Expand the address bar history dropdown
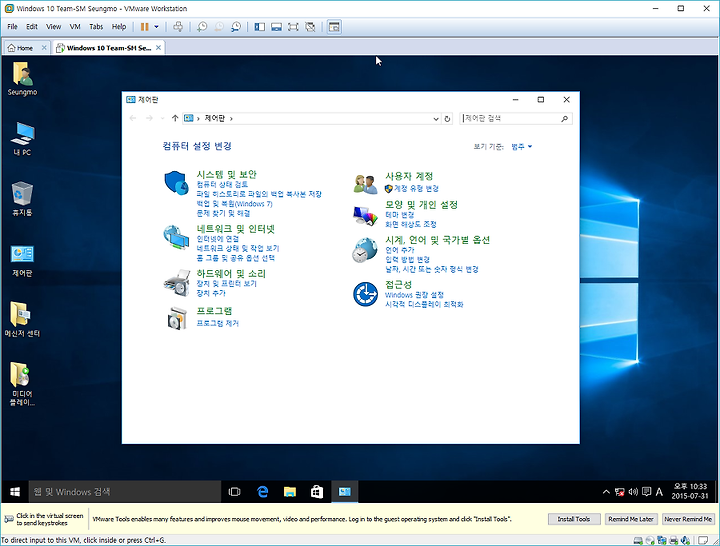This screenshot has height=546, width=720. (x=436, y=119)
